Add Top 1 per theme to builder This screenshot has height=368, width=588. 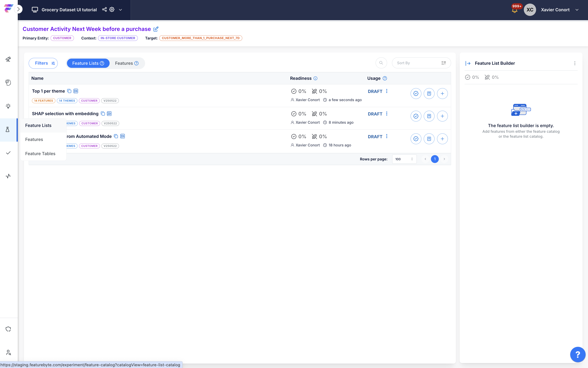[442, 93]
